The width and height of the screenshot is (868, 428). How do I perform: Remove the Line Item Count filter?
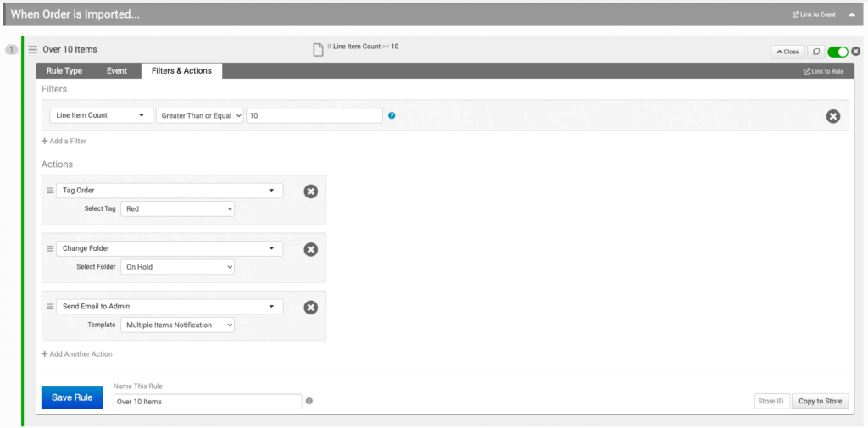pyautogui.click(x=832, y=116)
